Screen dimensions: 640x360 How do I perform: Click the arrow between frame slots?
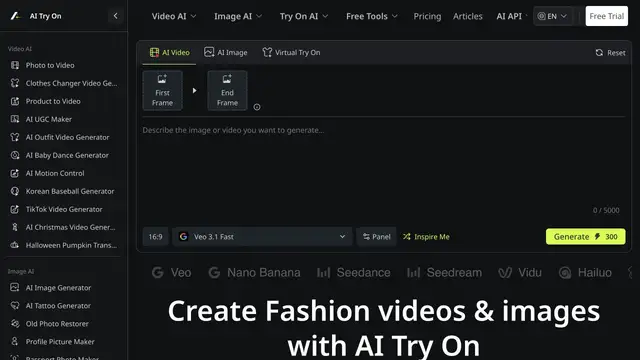[195, 90]
